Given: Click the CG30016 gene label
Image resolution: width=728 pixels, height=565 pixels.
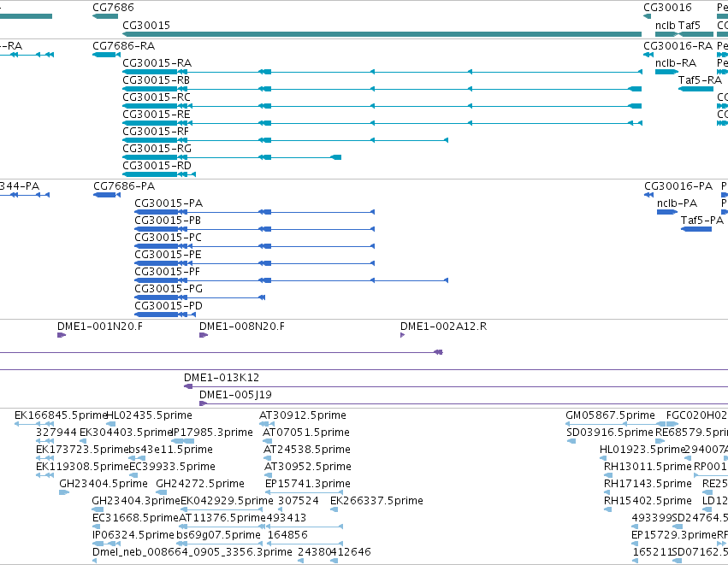Looking at the screenshot, I should coord(667,8).
